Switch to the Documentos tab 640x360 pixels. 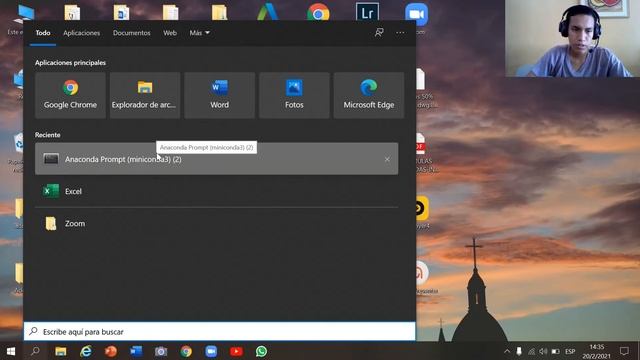pyautogui.click(x=131, y=33)
